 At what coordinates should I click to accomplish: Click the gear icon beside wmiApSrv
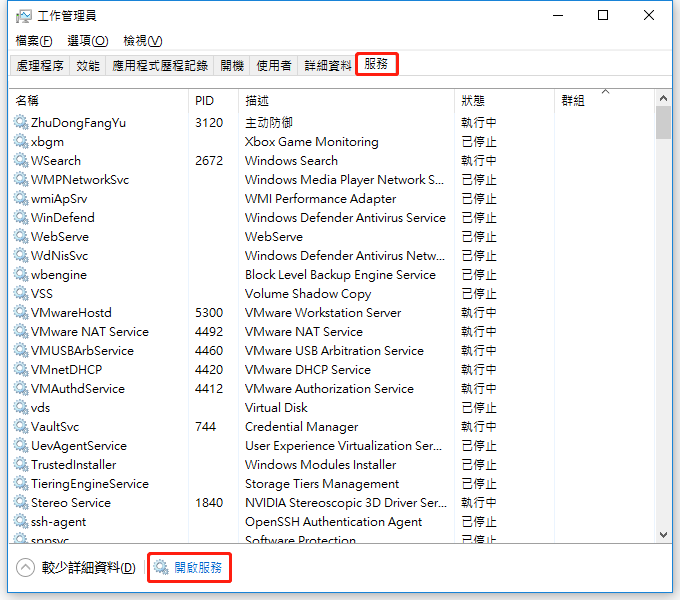tap(21, 198)
